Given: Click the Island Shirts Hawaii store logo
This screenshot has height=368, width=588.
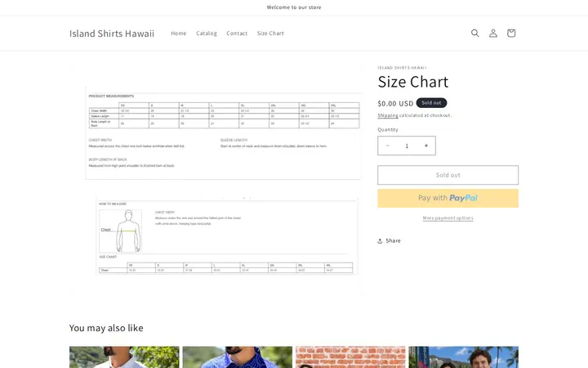Looking at the screenshot, I should [x=112, y=34].
